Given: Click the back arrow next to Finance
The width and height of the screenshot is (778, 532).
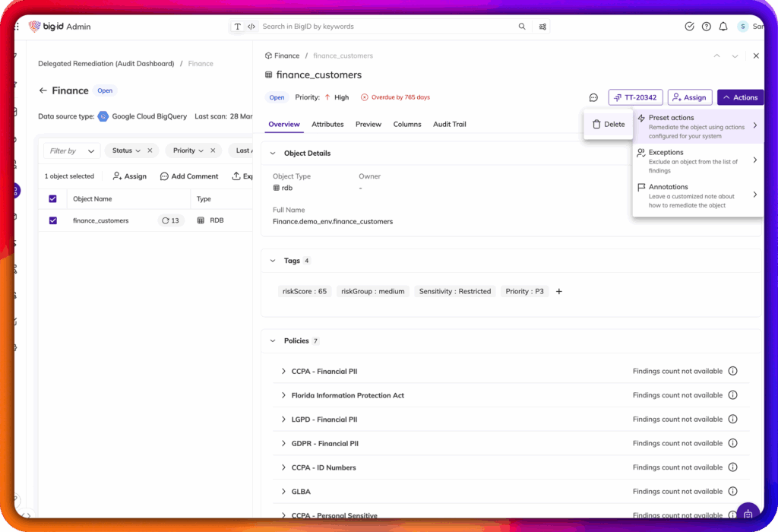Looking at the screenshot, I should [x=43, y=90].
